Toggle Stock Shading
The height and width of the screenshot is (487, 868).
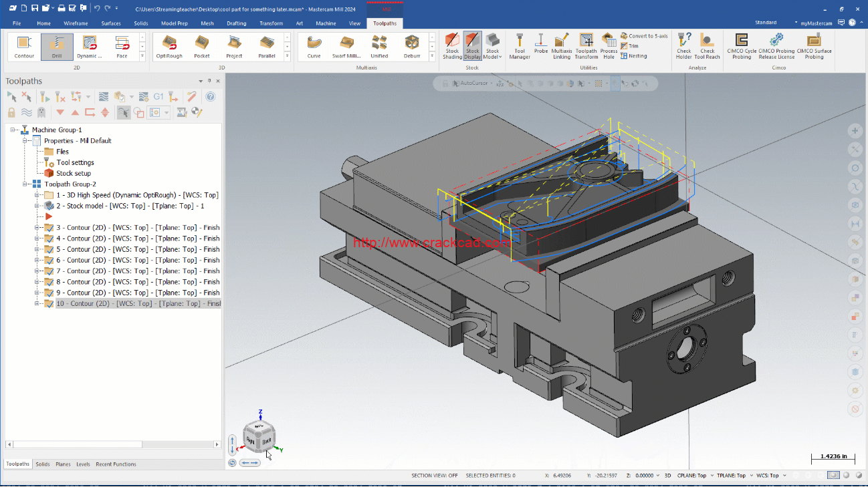453,46
